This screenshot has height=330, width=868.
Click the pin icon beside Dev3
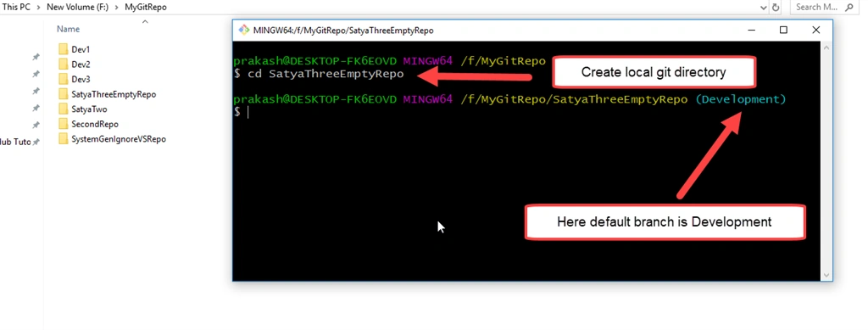[36, 91]
